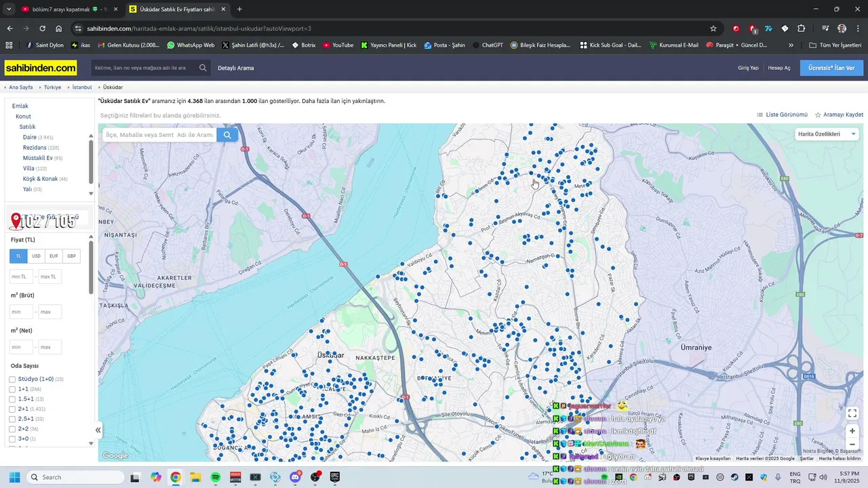868x488 pixels.
Task: Open the YouTube bookmark
Action: (x=338, y=45)
